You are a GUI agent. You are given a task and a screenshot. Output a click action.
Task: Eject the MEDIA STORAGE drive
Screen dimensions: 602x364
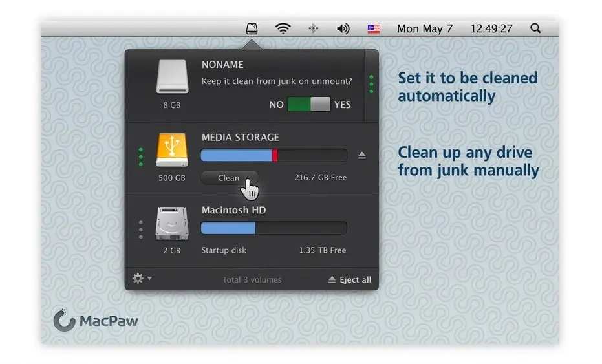(361, 155)
